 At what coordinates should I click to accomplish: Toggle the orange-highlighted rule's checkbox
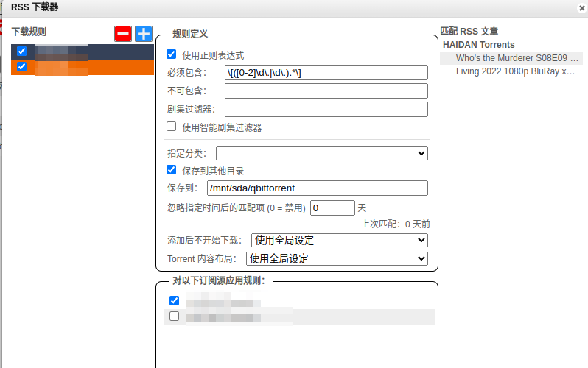click(22, 67)
